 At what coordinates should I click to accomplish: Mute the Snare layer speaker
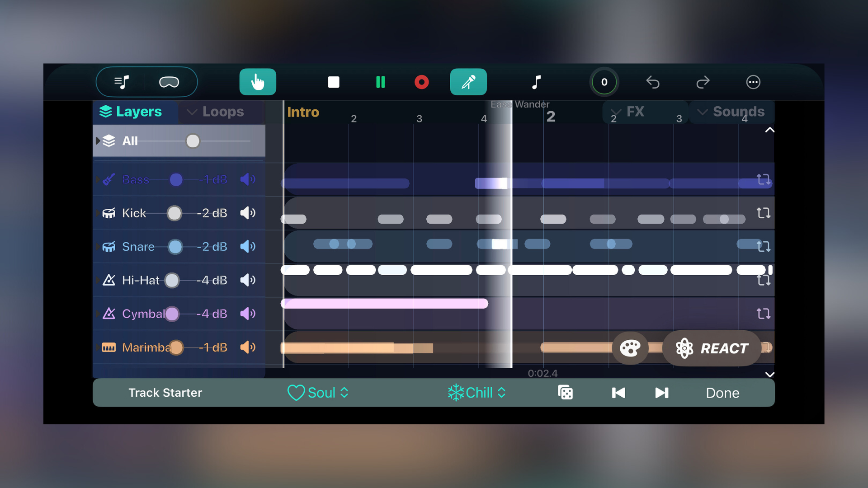click(248, 247)
